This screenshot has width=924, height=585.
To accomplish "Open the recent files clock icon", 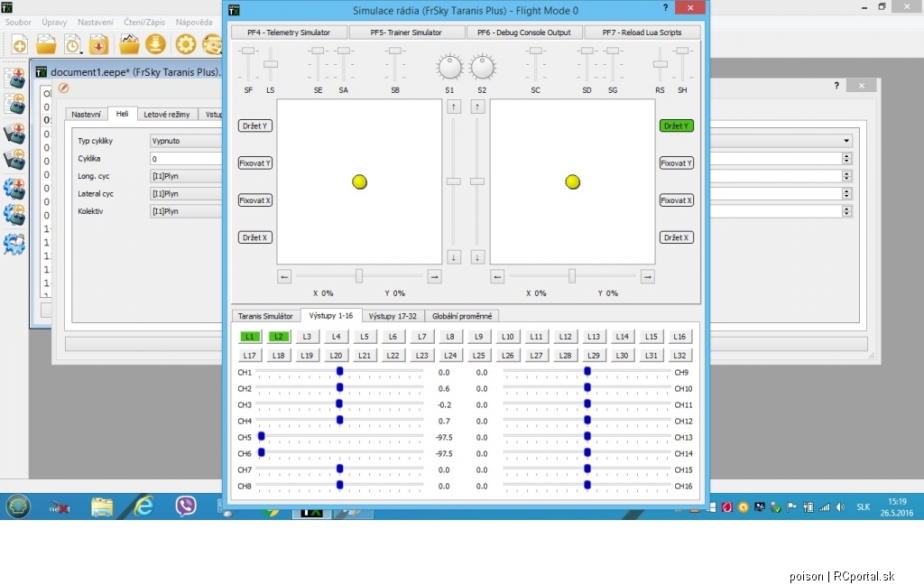I will coord(72,45).
